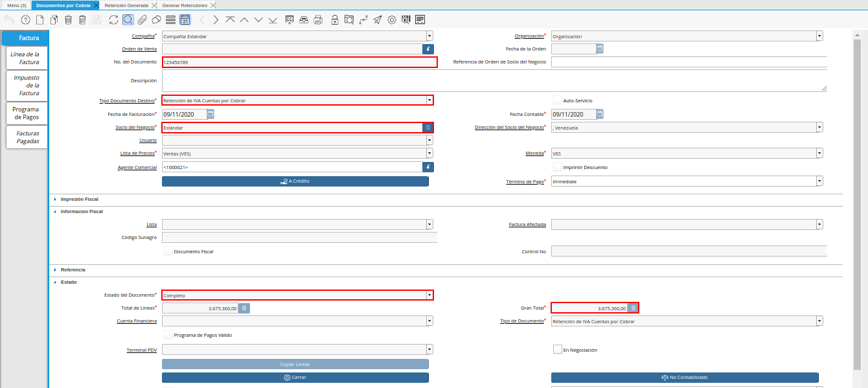
Task: Enable the Documento Fiscal checkbox
Action: coord(168,251)
